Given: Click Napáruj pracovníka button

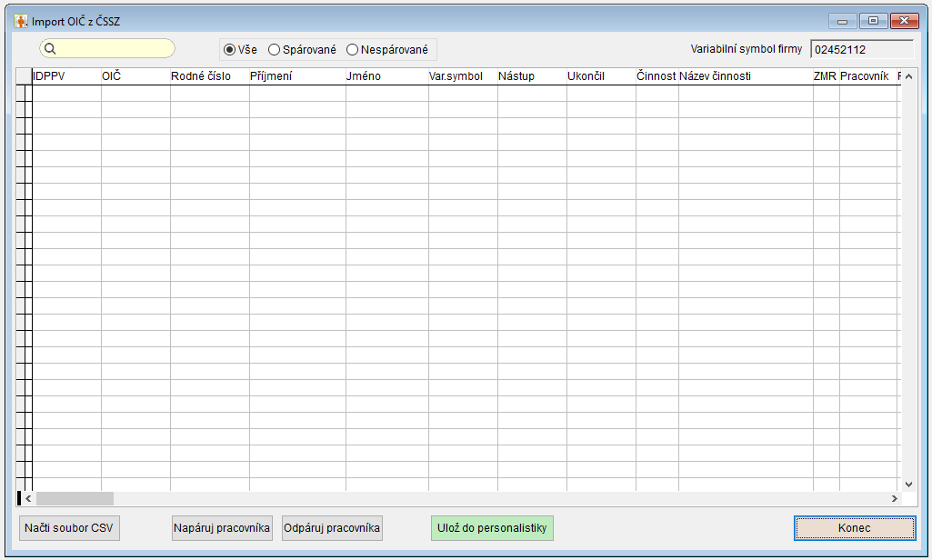Looking at the screenshot, I should pyautogui.click(x=222, y=528).
